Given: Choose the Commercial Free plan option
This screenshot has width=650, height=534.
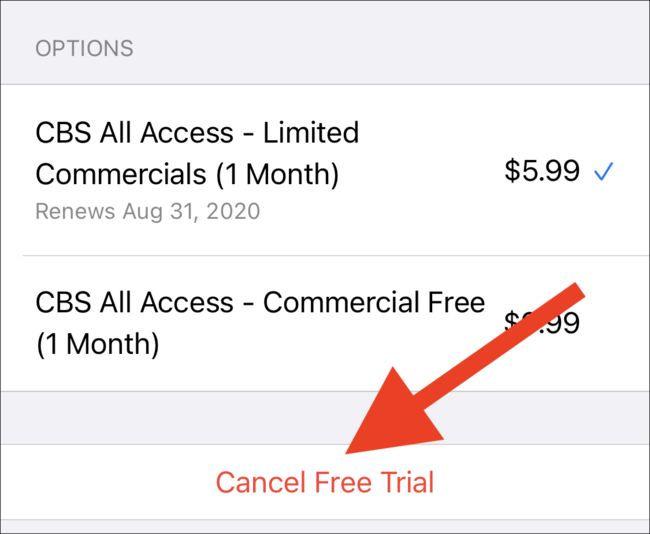Looking at the screenshot, I should click(325, 323).
